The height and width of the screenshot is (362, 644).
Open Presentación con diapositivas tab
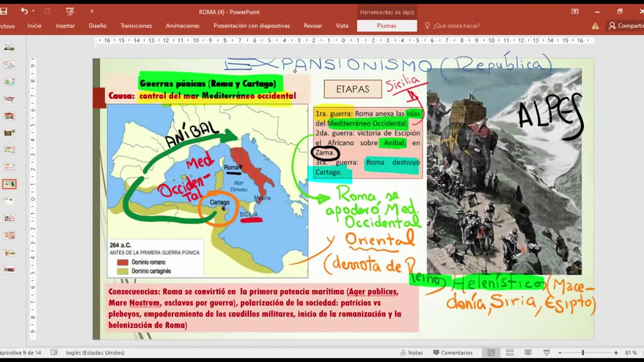[252, 26]
